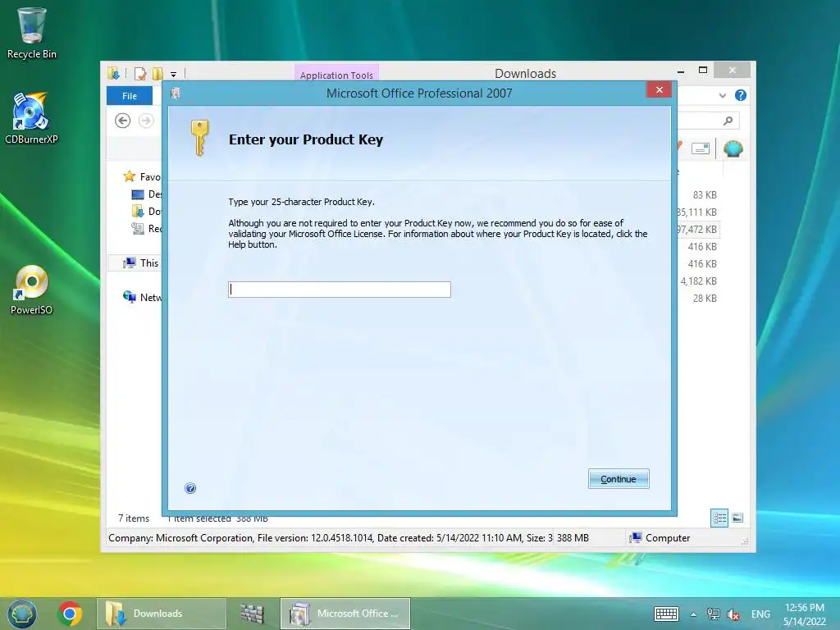Switch to Details view in the status bar

pyautogui.click(x=719, y=518)
